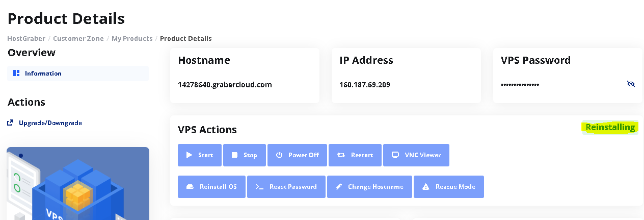This screenshot has height=220, width=644.
Task: Click the Change Hostname button
Action: [369, 187]
